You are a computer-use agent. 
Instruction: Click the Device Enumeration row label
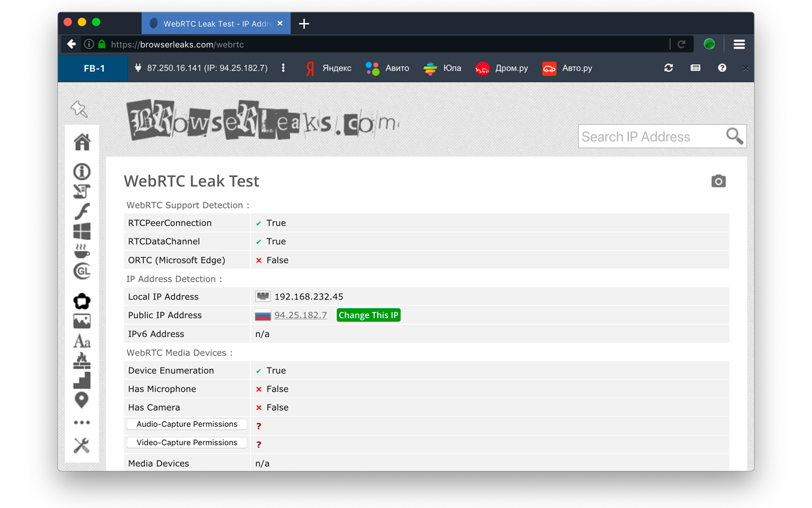[x=171, y=371]
